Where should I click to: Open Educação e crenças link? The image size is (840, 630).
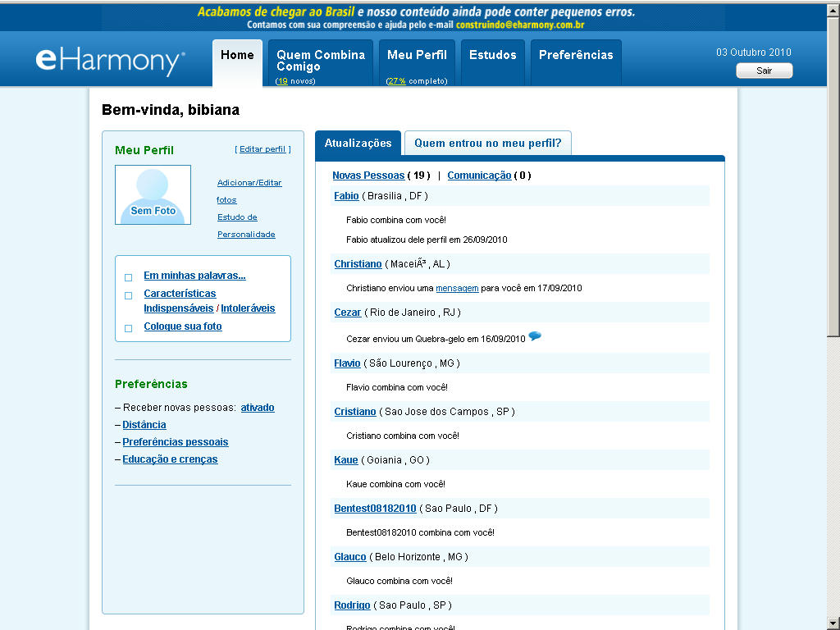170,459
